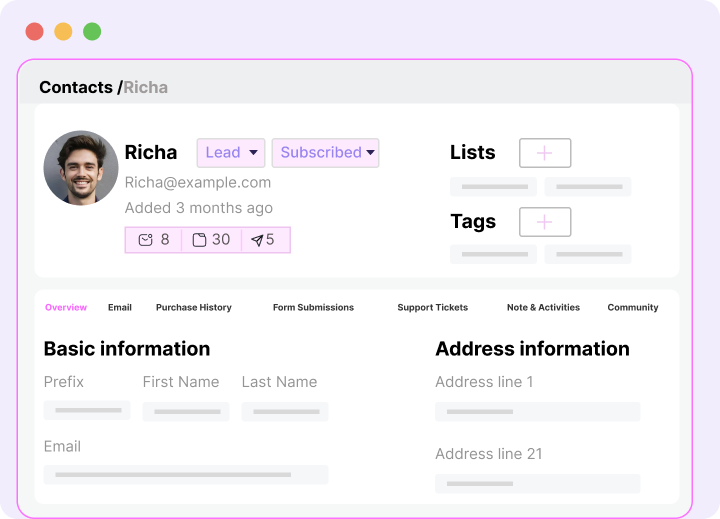Select the Note & Activities tab

tap(543, 307)
